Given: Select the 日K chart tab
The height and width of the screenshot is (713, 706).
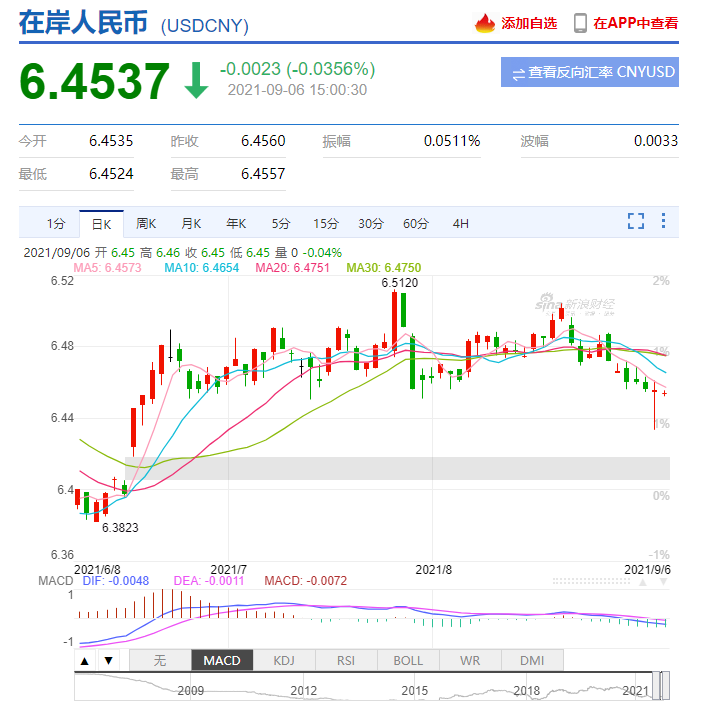Looking at the screenshot, I should pyautogui.click(x=101, y=224).
